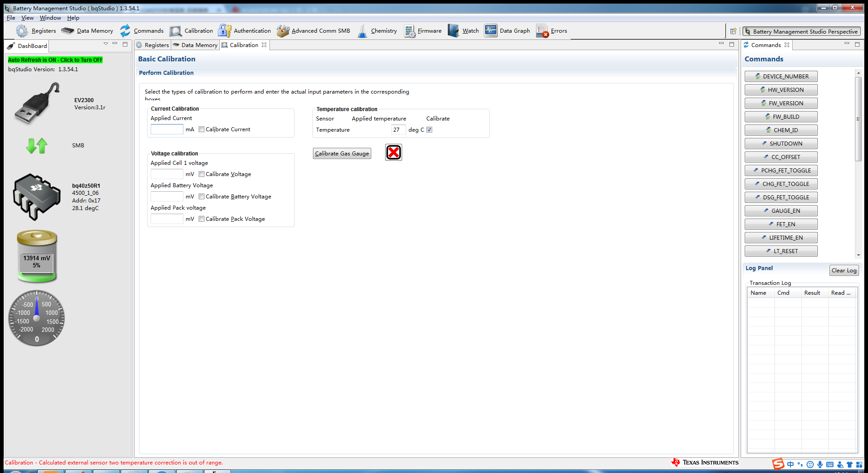Click the GAUGE_EN command button

[x=781, y=211]
